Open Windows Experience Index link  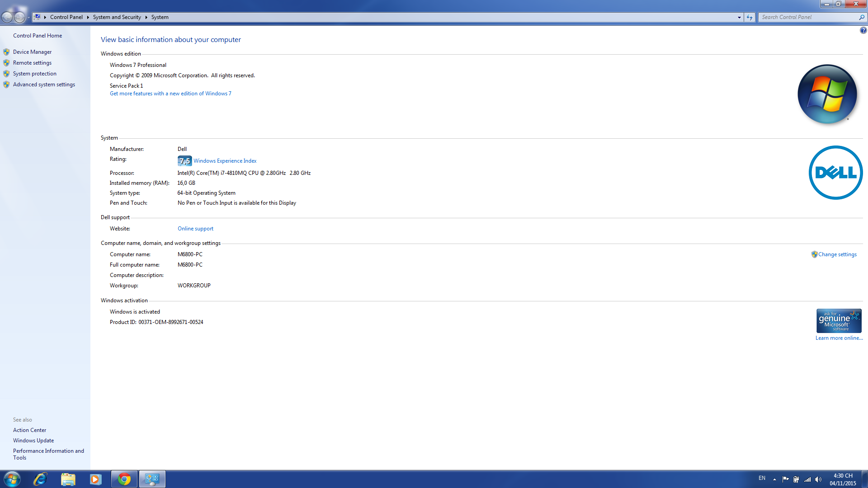tap(225, 161)
